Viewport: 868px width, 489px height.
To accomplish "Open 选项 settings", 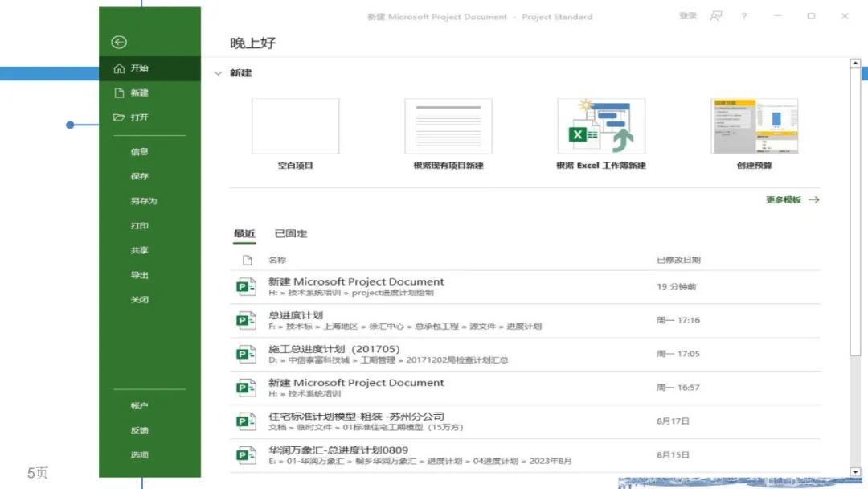I will pyautogui.click(x=139, y=454).
